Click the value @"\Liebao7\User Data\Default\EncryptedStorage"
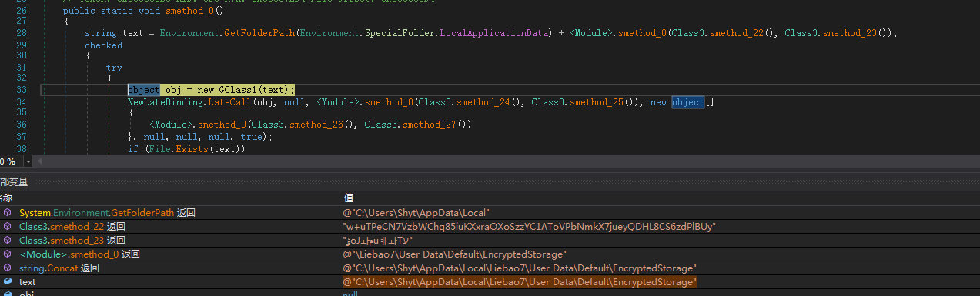This screenshot has width=980, height=296. coord(455,254)
